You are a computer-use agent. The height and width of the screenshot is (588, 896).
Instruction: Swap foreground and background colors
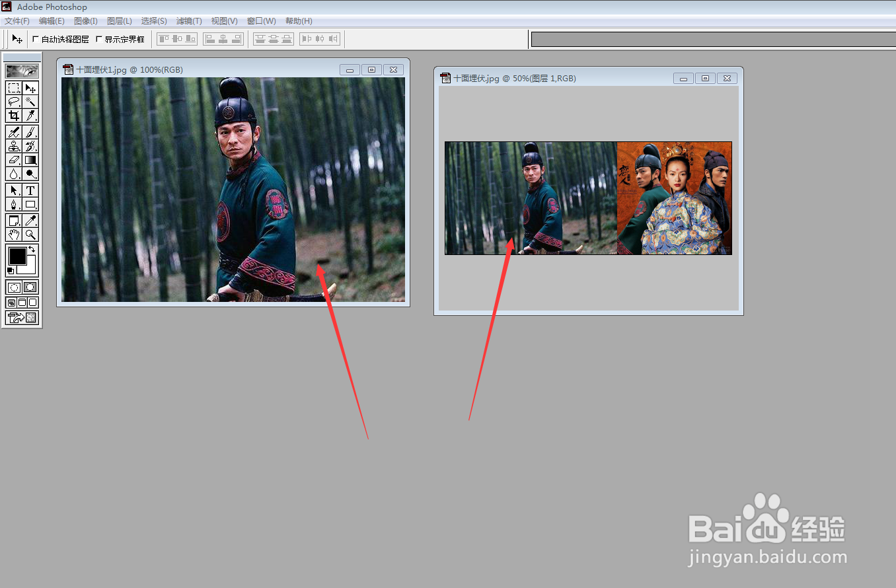(32, 250)
